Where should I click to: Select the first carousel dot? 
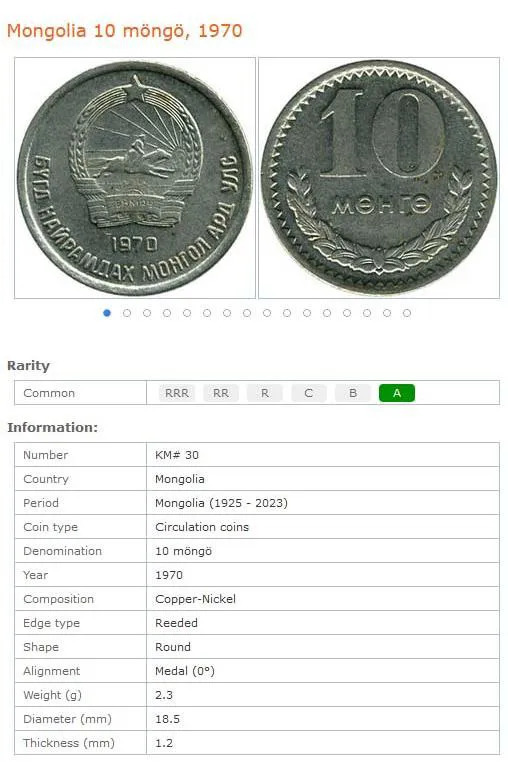coord(107,313)
